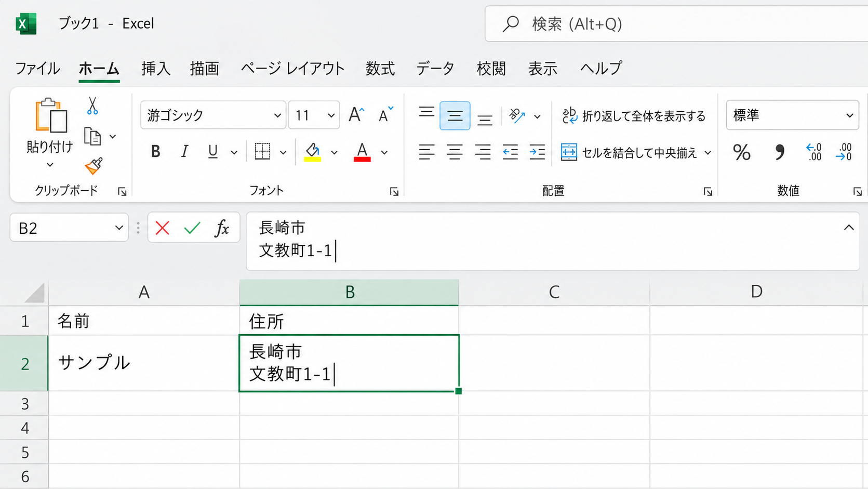868x489 pixels.
Task: Expand the B2 name box dropdown
Action: (119, 228)
